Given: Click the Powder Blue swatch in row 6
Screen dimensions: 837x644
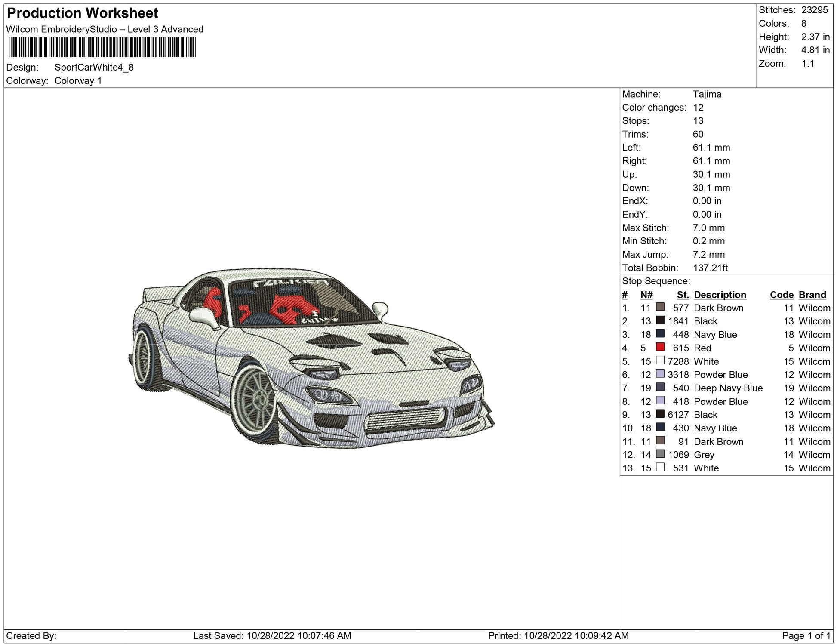Looking at the screenshot, I should (x=660, y=374).
